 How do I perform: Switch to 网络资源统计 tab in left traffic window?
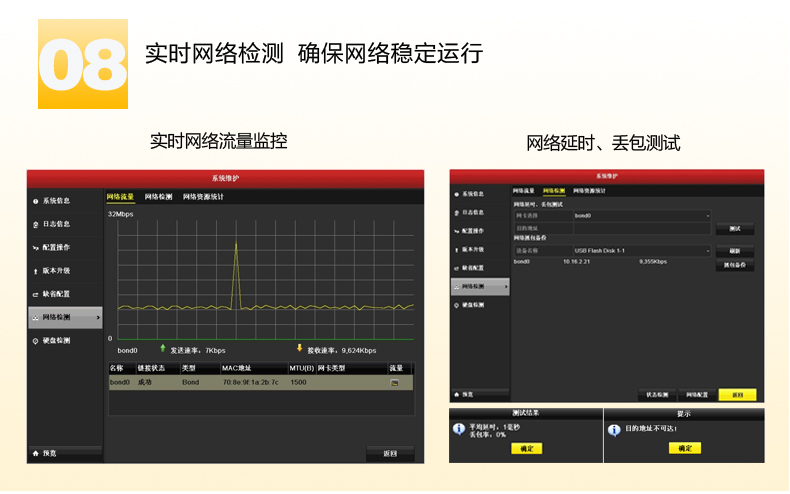(203, 197)
